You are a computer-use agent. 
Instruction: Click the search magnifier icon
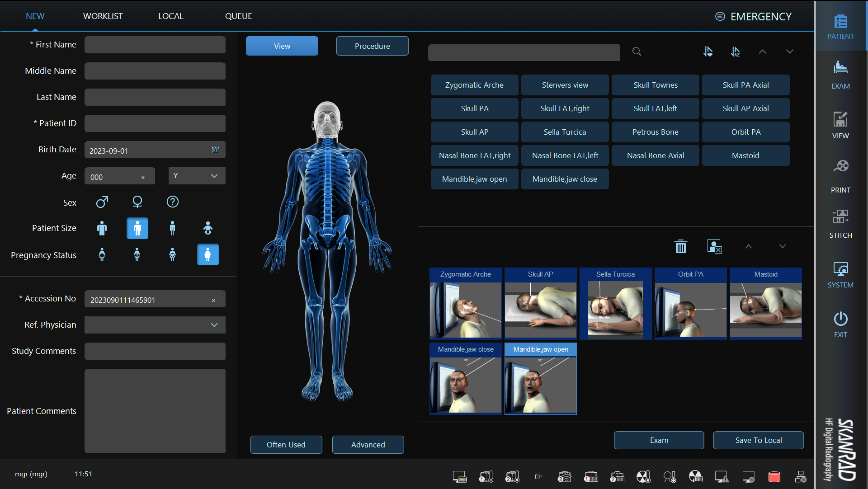pos(637,52)
